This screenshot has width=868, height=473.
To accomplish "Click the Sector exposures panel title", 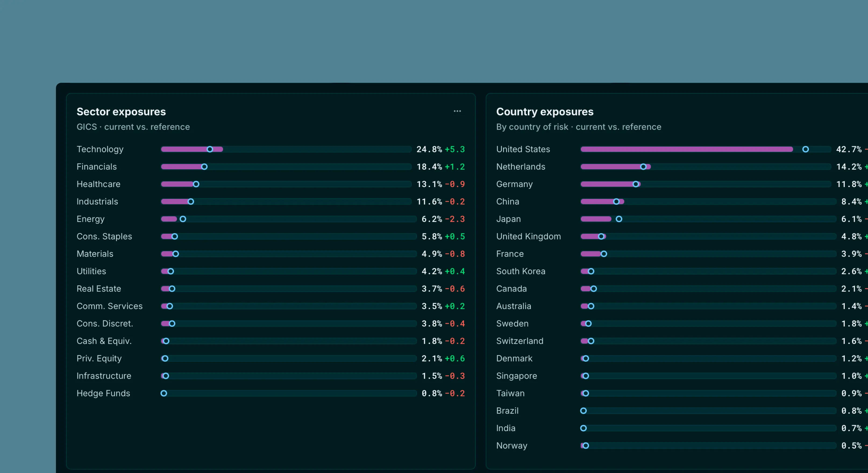I will (121, 112).
